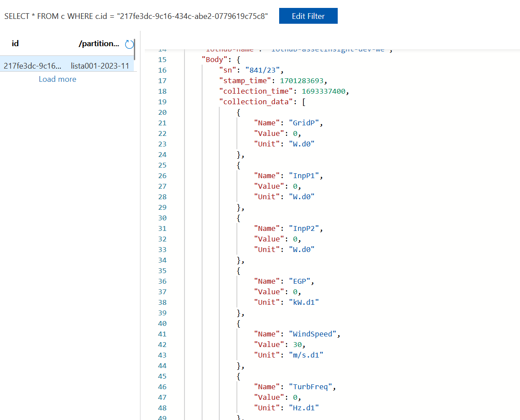Click the Edit Filter button
The height and width of the screenshot is (420, 520).
point(308,16)
